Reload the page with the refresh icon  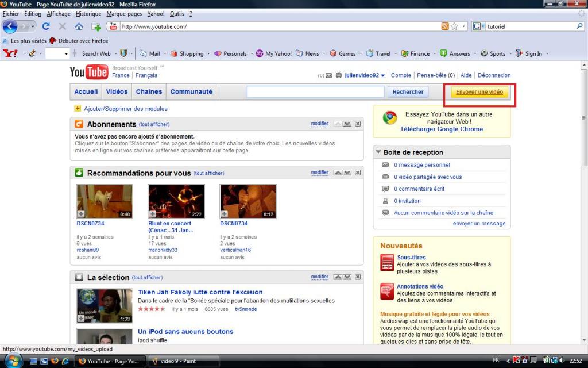[46, 26]
